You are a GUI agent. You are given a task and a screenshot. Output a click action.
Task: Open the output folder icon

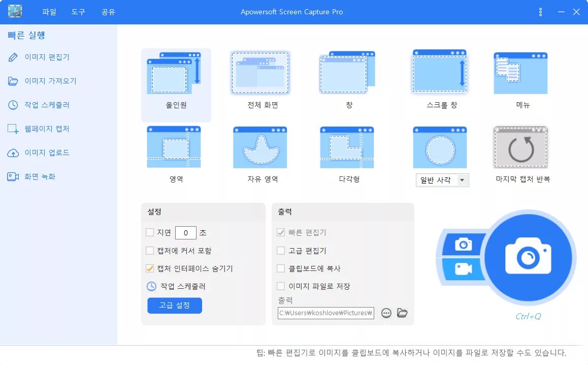pos(402,313)
